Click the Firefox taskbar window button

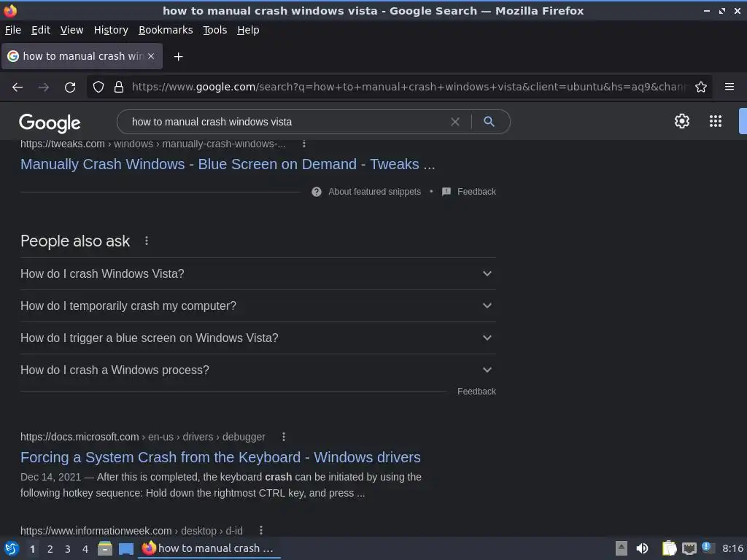click(209, 548)
